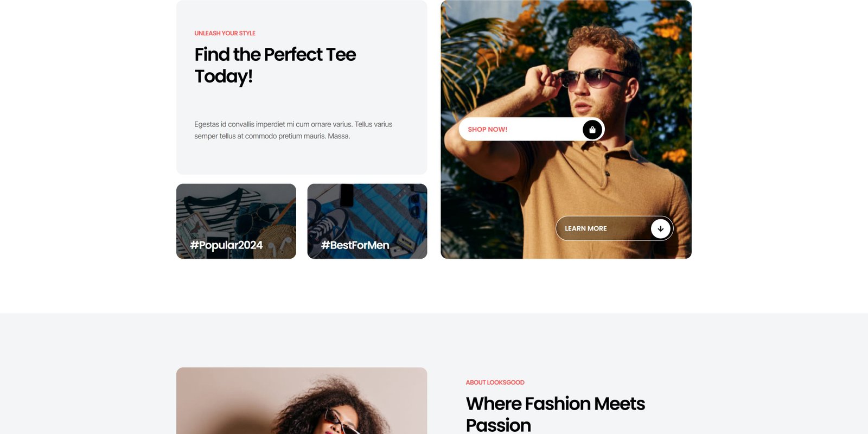Click the curly-haired woman photo
The width and height of the screenshot is (868, 434).
[x=302, y=401]
